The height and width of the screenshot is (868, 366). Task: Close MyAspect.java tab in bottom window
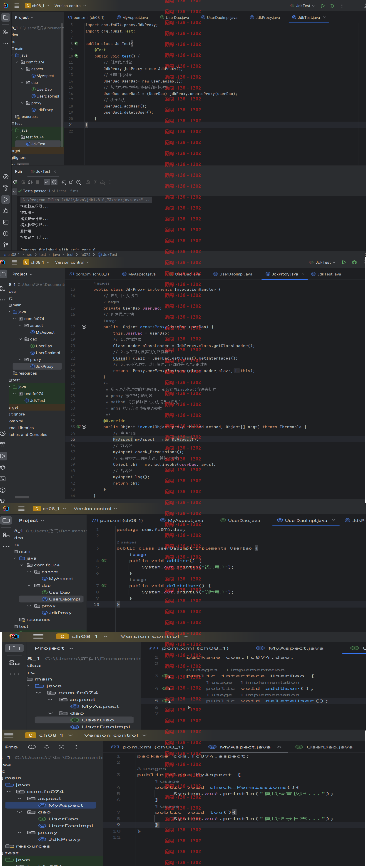pos(279,747)
